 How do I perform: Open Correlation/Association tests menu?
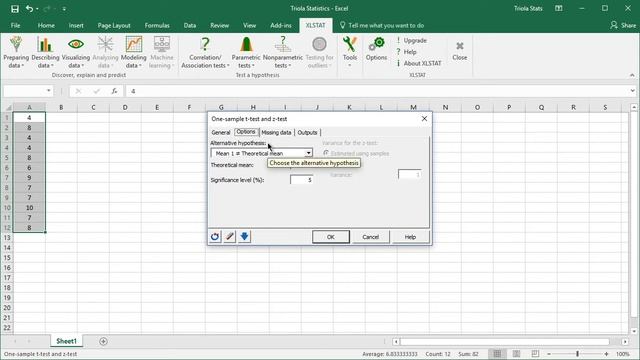pyautogui.click(x=205, y=52)
